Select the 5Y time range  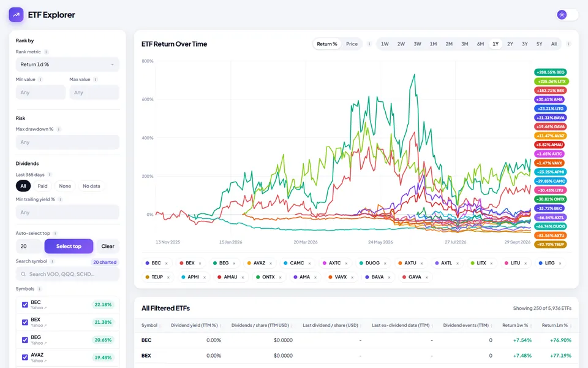tap(539, 44)
